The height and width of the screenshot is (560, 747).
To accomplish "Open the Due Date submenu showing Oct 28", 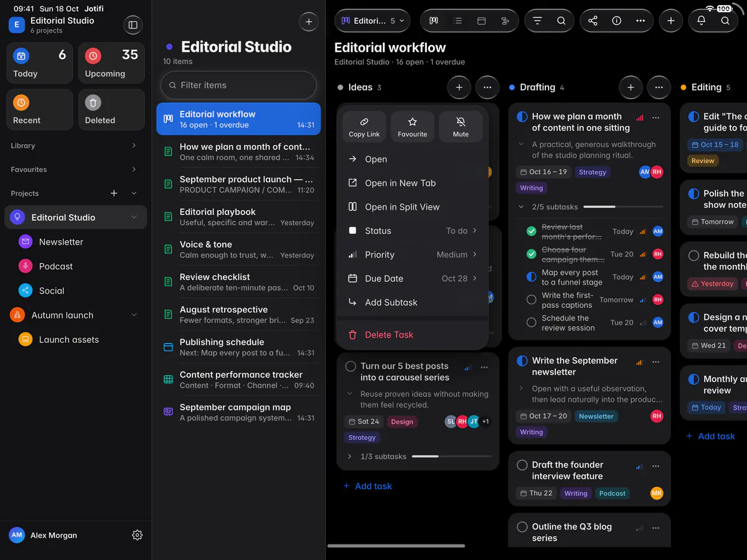I will click(x=412, y=279).
